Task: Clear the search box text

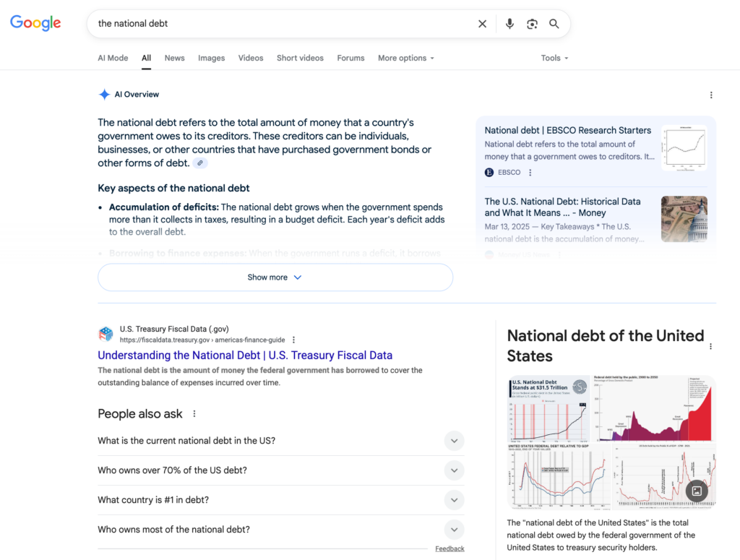Action: (482, 24)
